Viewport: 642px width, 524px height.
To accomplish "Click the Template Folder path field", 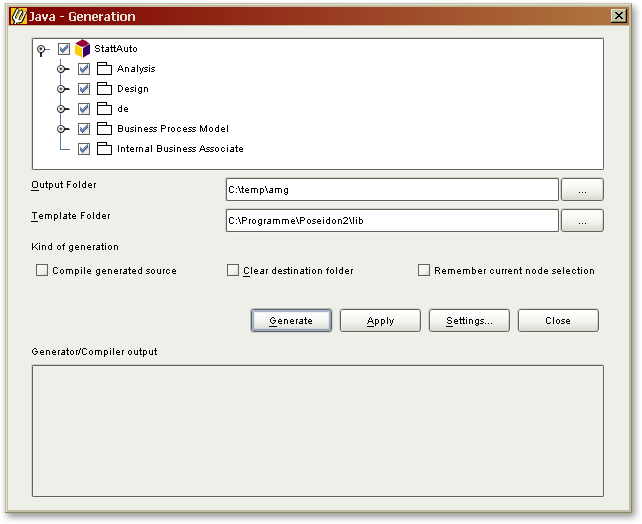I will 391,220.
